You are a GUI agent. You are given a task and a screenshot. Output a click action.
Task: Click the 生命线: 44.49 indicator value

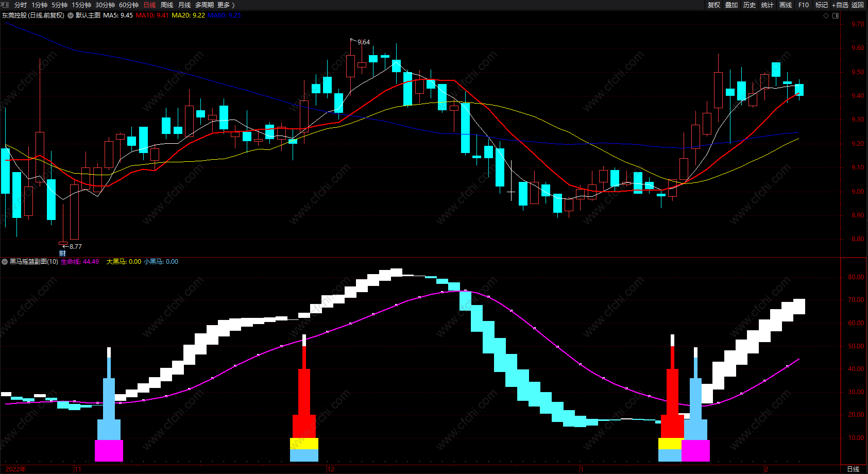pos(80,262)
